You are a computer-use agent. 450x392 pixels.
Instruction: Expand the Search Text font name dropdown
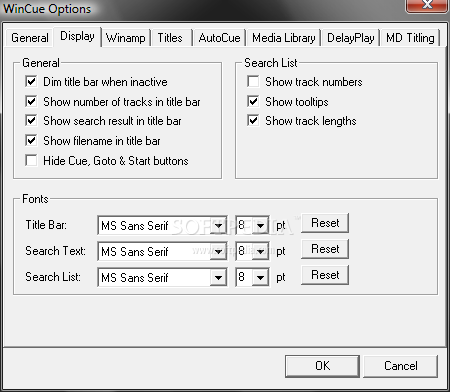219,251
